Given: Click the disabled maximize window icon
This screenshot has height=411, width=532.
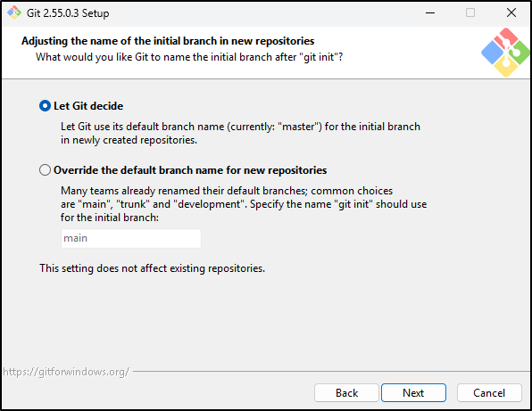Looking at the screenshot, I should pos(470,12).
